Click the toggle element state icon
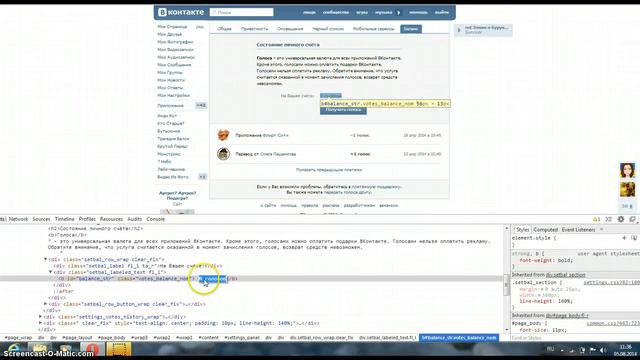Screen dimensions: 640x360 [634, 238]
